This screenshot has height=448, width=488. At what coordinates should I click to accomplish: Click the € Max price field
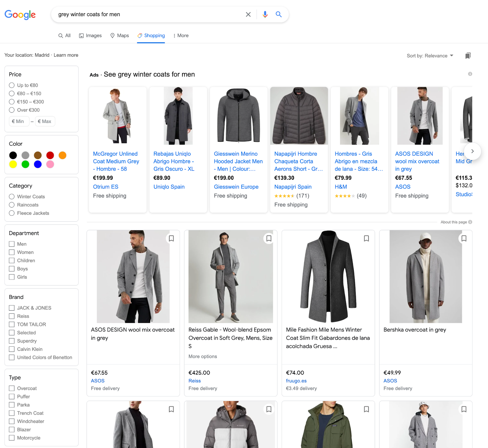[x=45, y=121]
